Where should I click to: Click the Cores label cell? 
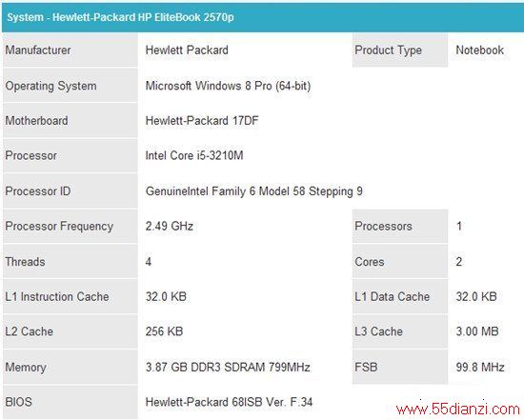(400, 262)
